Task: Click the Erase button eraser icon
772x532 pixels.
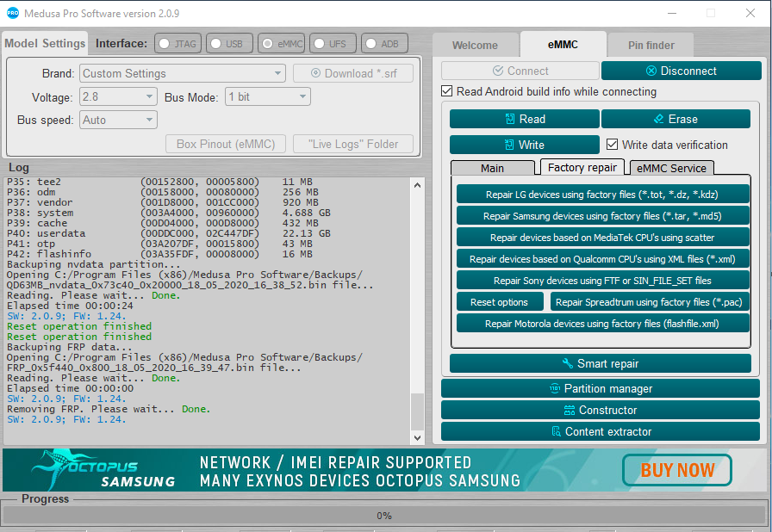Action: 659,119
